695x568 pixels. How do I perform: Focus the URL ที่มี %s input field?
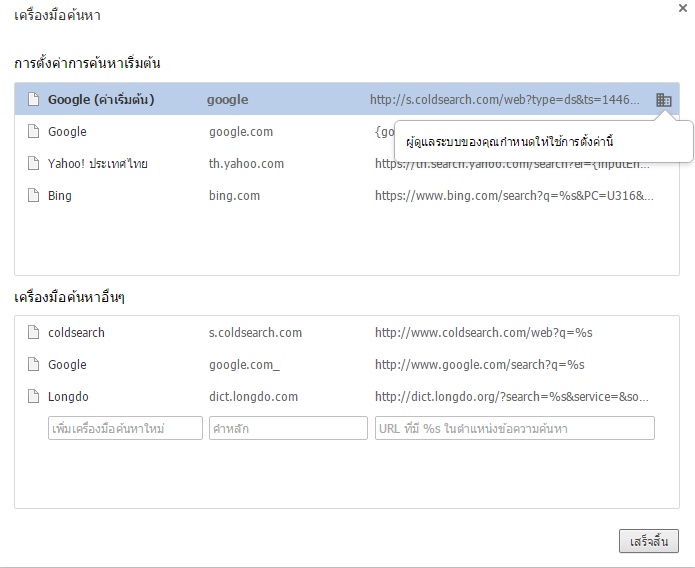pos(515,428)
